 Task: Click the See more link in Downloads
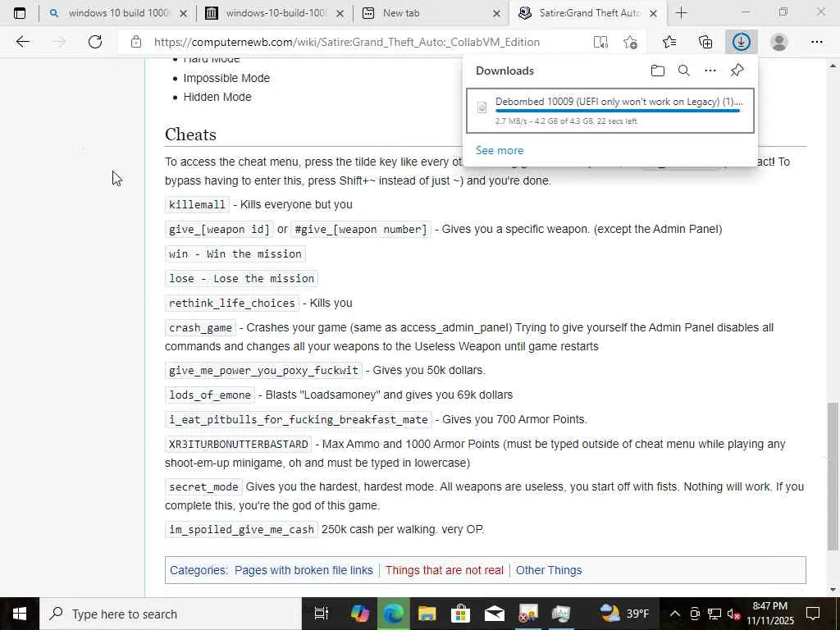click(500, 151)
